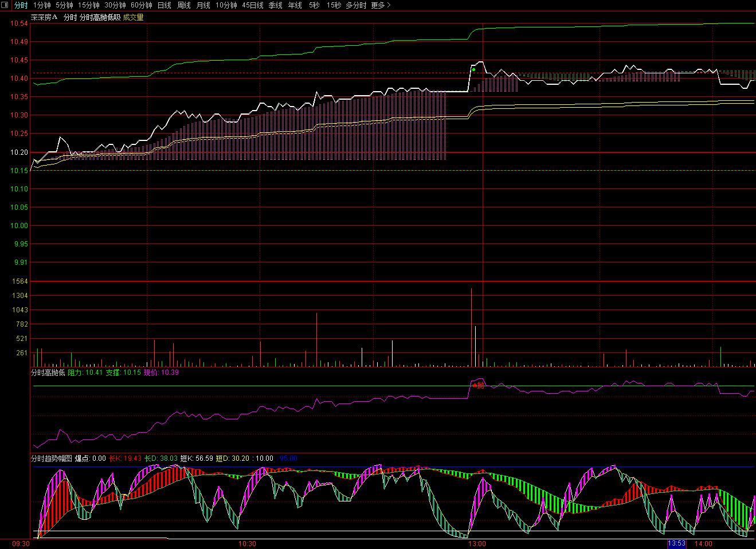Select the 分时 period tab
This screenshot has width=756, height=549.
point(21,5)
